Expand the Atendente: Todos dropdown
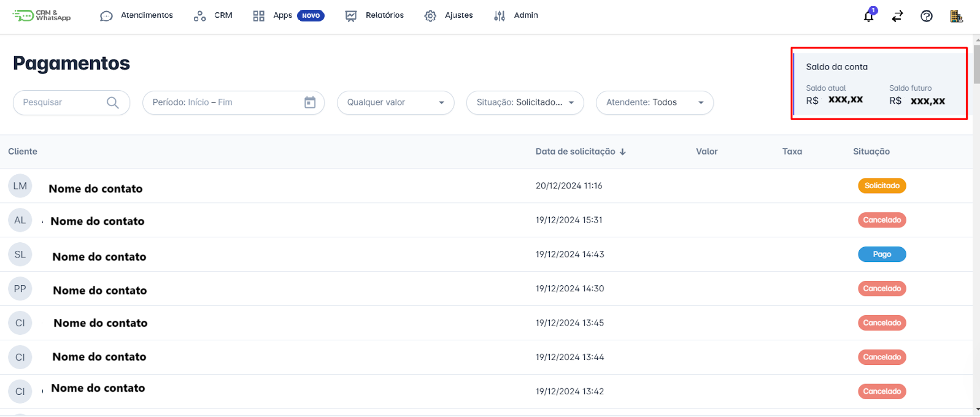This screenshot has width=980, height=417. (x=654, y=102)
